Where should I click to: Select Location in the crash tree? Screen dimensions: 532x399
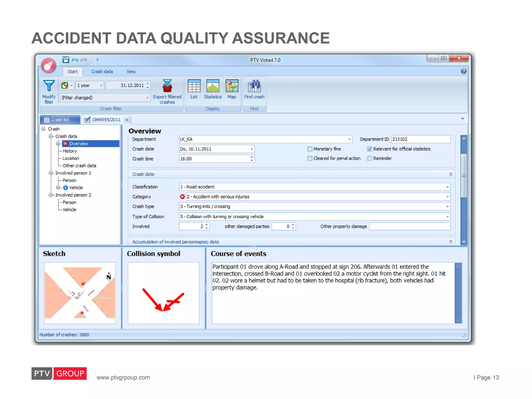pyautogui.click(x=71, y=158)
